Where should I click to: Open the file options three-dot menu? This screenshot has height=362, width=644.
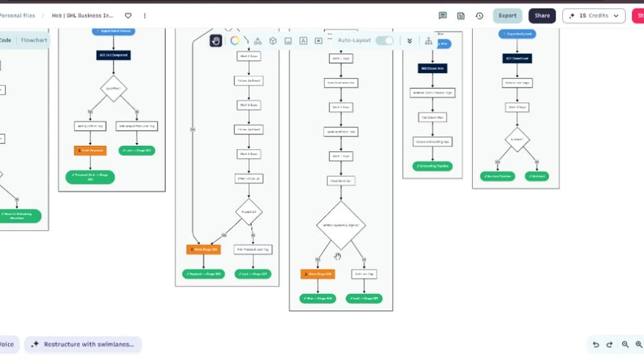(x=145, y=16)
